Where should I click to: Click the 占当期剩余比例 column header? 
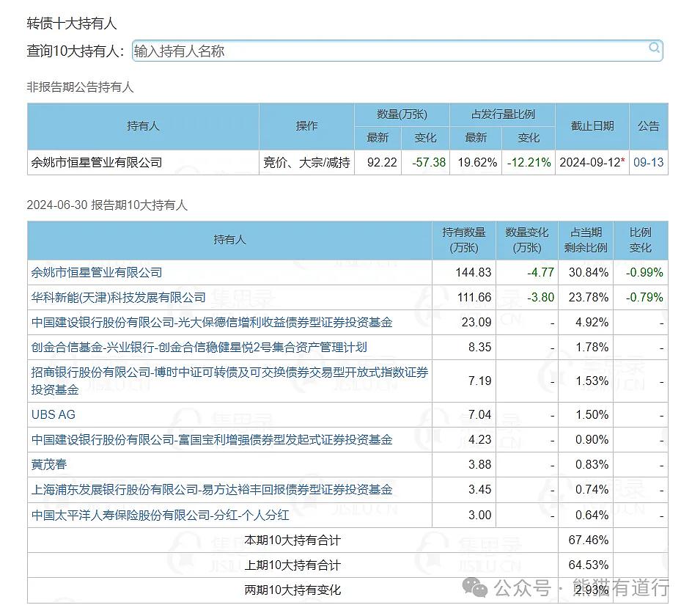(x=586, y=240)
